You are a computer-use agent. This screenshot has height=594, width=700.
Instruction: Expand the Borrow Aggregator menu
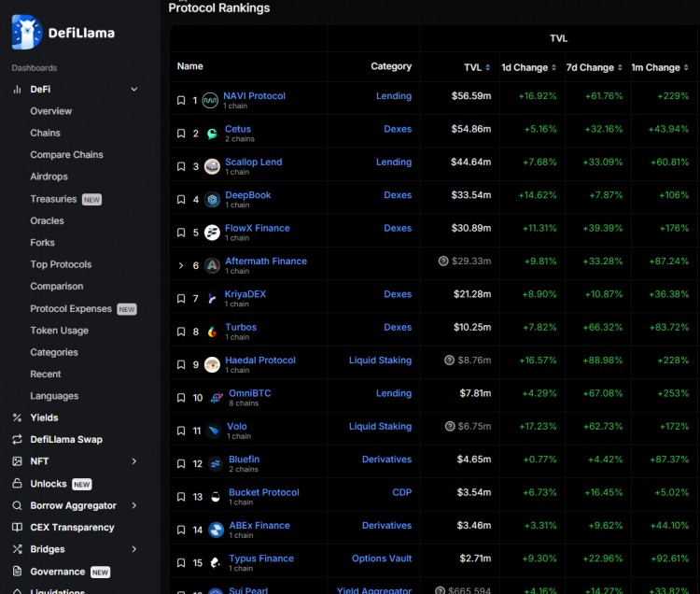(x=133, y=505)
